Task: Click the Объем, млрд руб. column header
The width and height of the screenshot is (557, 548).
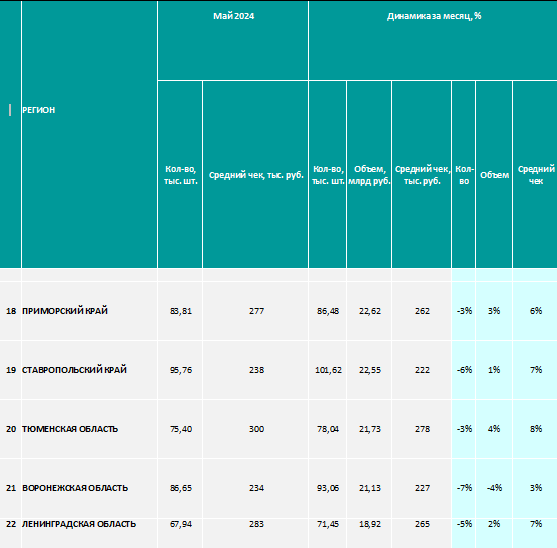Action: click(x=369, y=174)
